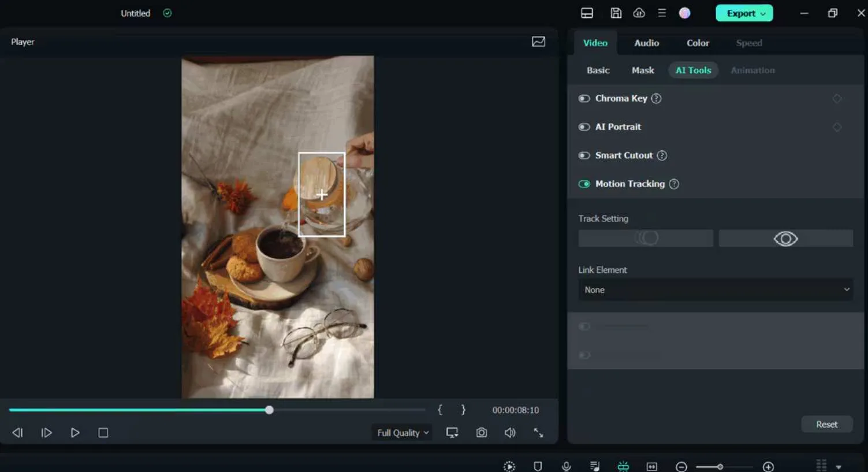Select the motion tracking box in the preview
The width and height of the screenshot is (868, 472).
click(322, 195)
